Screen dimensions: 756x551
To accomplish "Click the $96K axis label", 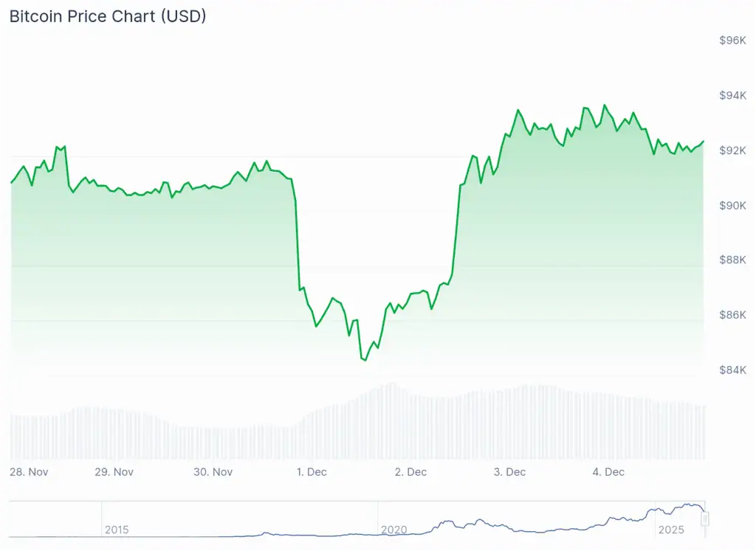I will [x=732, y=41].
